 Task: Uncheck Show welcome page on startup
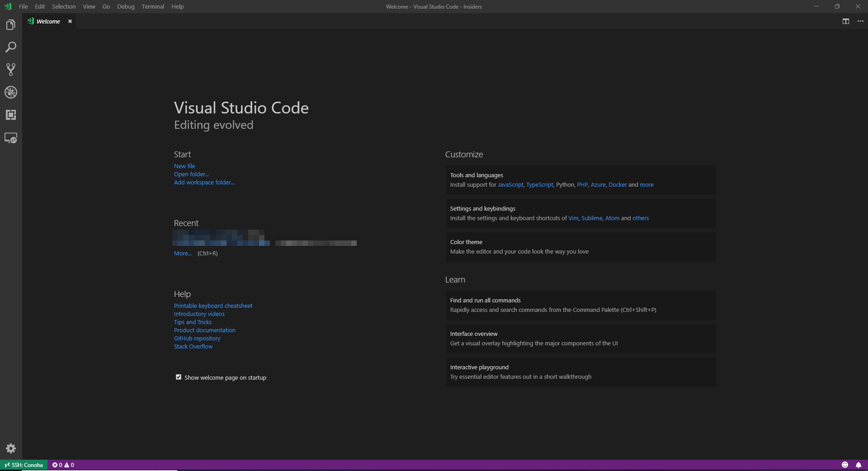click(x=179, y=377)
